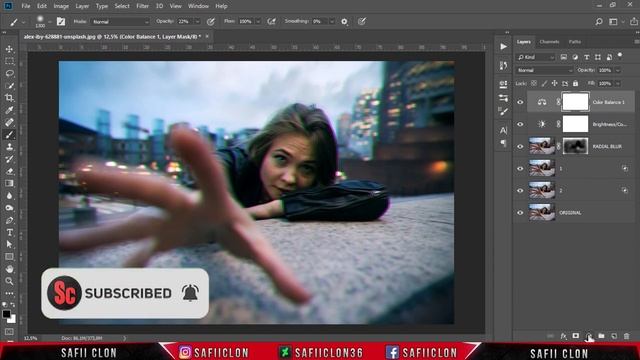The height and width of the screenshot is (360, 640).
Task: Click the ORIGINAL layer thumbnail
Action: [542, 212]
